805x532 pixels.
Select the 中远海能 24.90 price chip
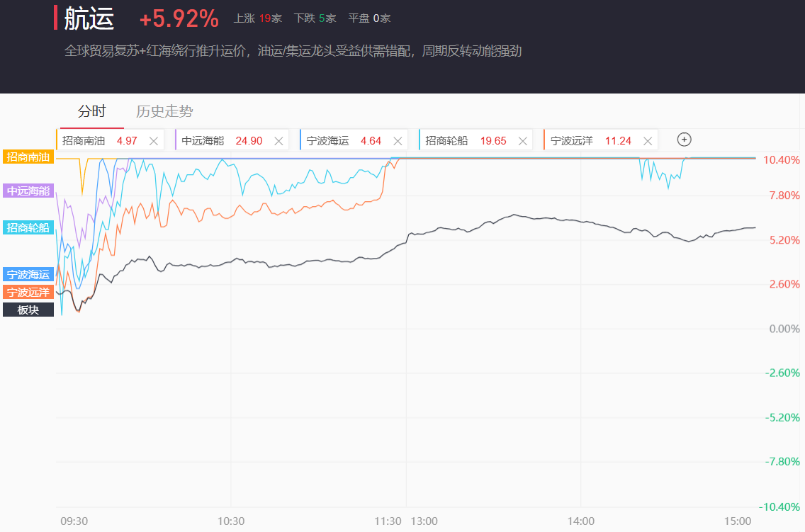[x=221, y=141]
